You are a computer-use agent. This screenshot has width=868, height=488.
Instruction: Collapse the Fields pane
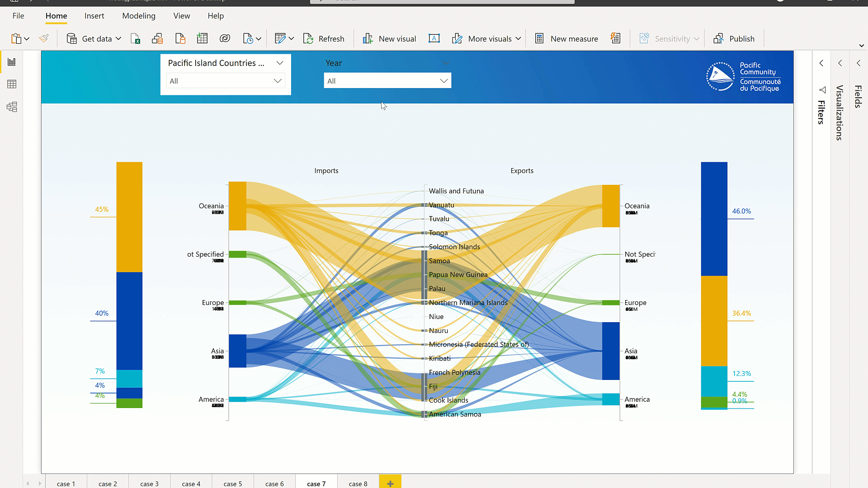[859, 63]
